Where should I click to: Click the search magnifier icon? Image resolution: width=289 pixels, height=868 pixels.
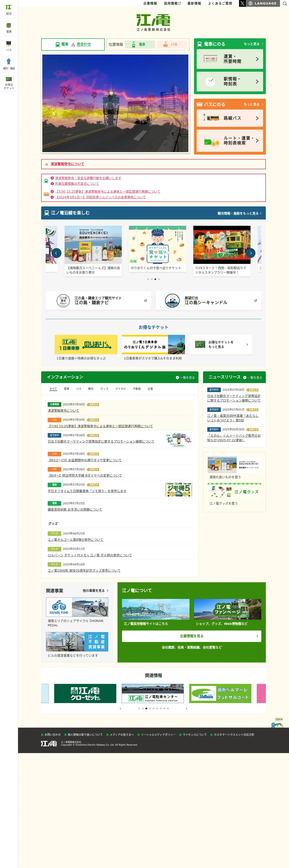pyautogui.click(x=285, y=3)
